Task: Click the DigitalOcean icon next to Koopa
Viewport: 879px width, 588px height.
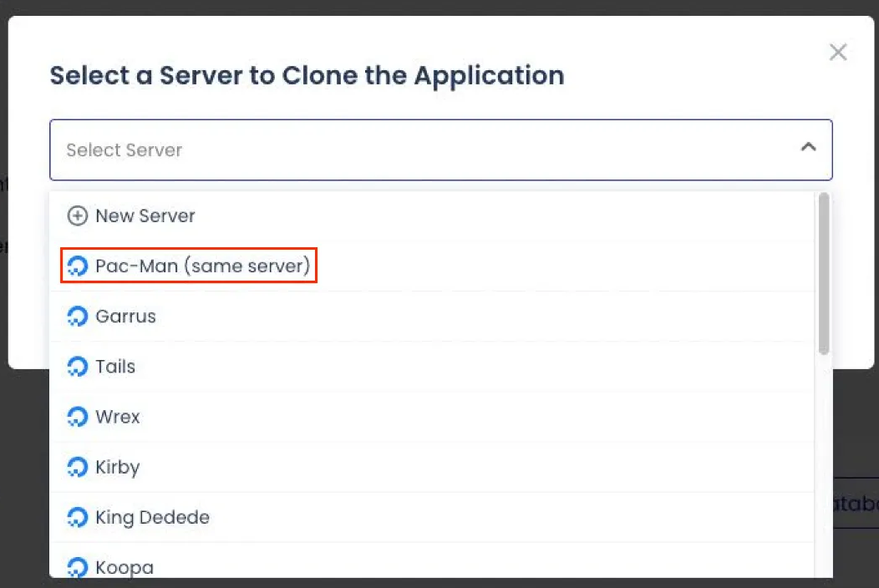Action: click(77, 567)
